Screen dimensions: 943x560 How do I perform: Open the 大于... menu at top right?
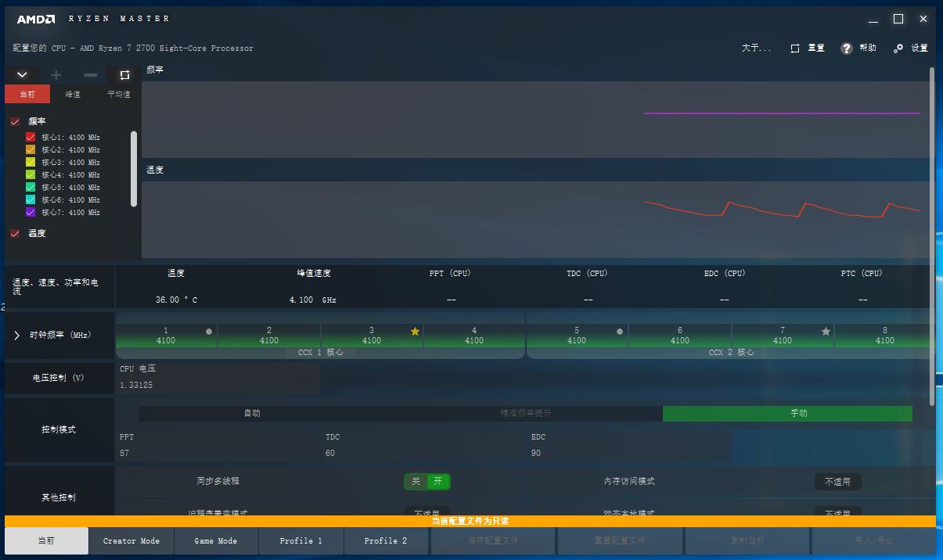(756, 48)
